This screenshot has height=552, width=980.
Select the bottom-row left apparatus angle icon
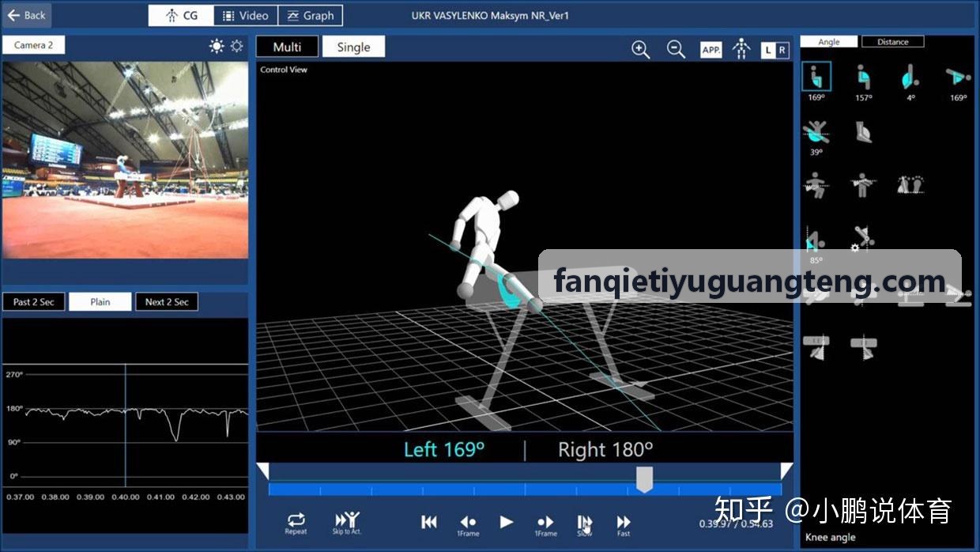816,347
